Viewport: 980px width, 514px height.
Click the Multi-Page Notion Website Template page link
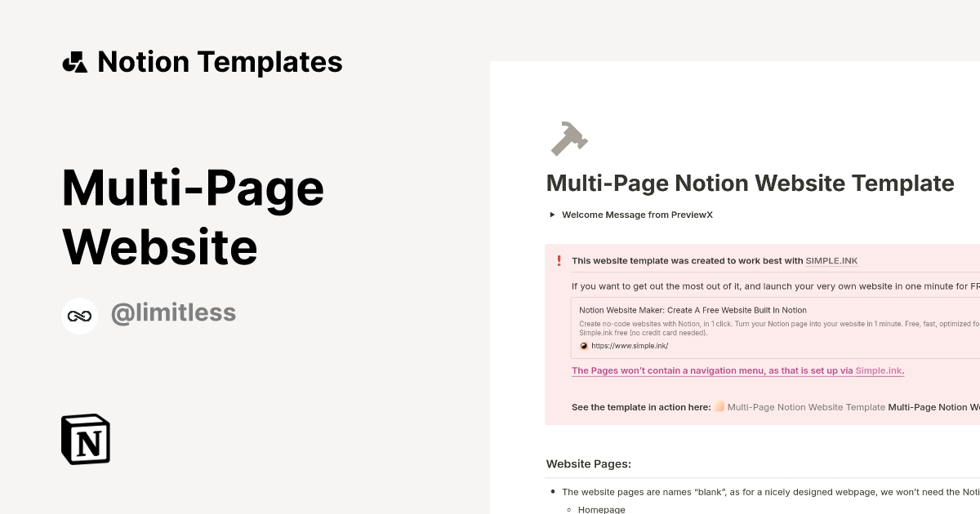[806, 406]
